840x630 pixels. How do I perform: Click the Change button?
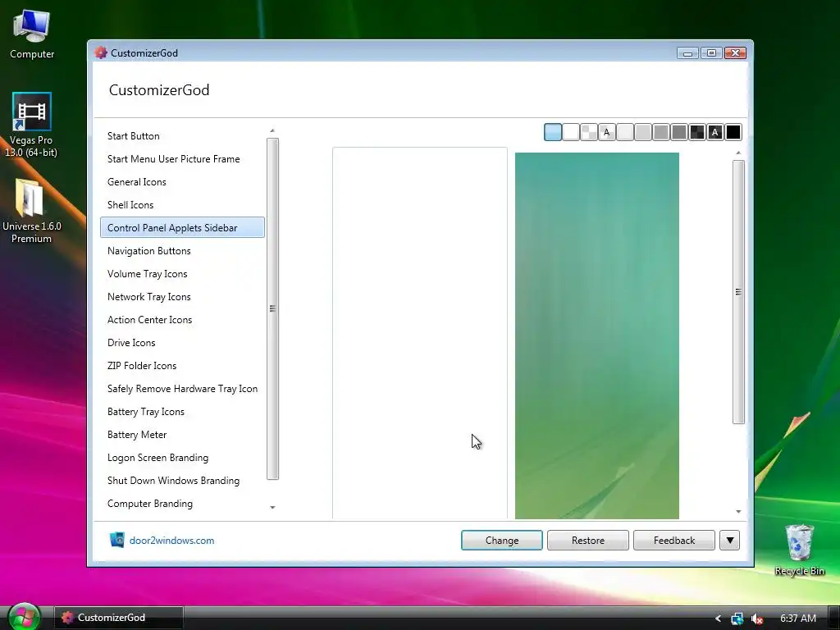(502, 540)
